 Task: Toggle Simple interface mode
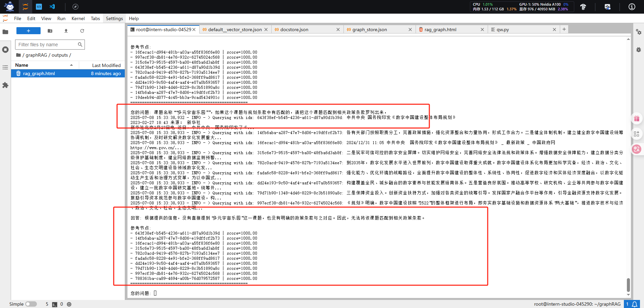[x=31, y=304]
